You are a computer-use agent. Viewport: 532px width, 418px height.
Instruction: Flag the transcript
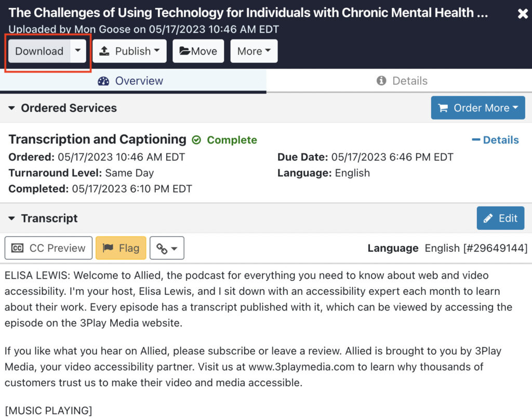coord(121,248)
